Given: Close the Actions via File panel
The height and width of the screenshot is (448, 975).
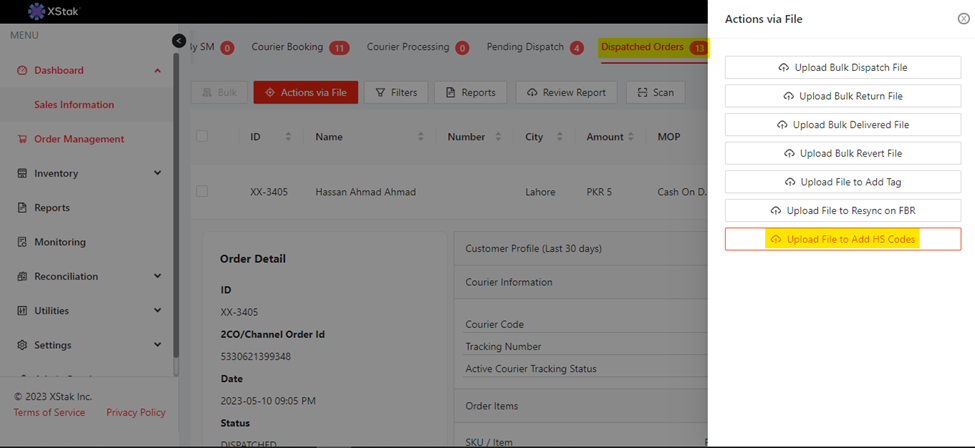Looking at the screenshot, I should click(x=963, y=19).
